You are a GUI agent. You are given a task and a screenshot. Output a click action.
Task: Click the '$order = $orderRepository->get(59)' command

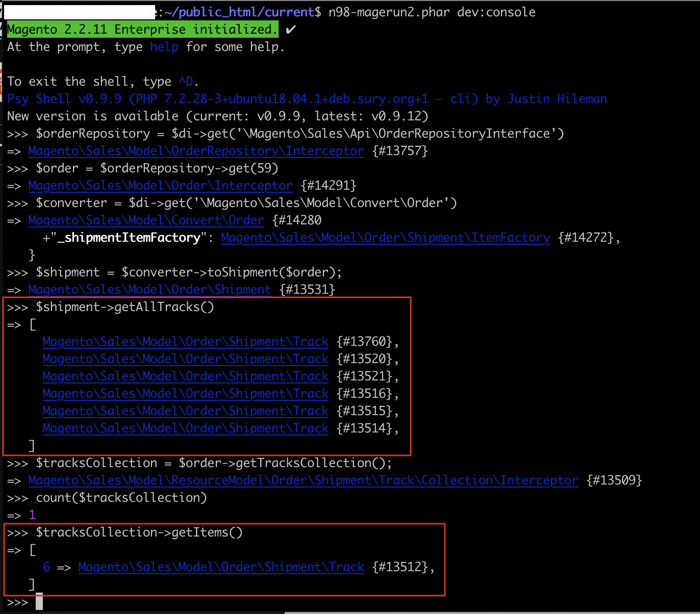pyautogui.click(x=157, y=168)
